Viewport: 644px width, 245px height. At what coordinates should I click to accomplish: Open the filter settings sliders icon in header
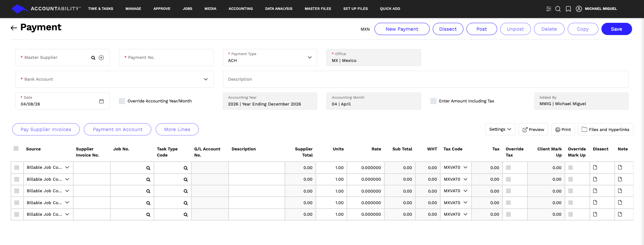coord(549,9)
